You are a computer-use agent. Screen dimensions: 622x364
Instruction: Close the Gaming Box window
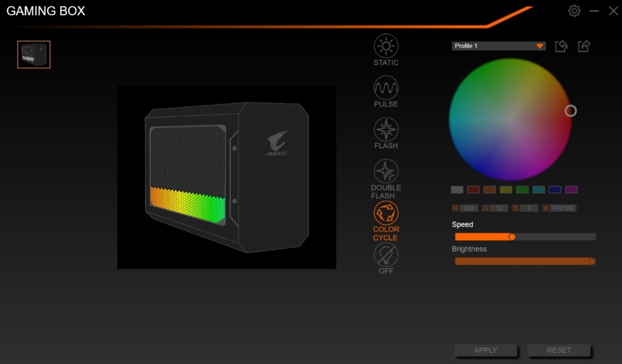coord(613,11)
